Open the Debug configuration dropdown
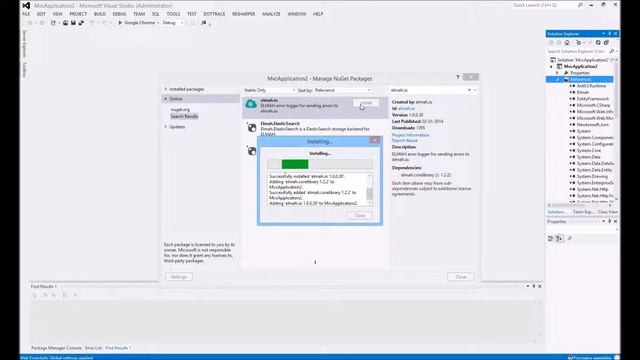The image size is (640, 360). click(173, 23)
